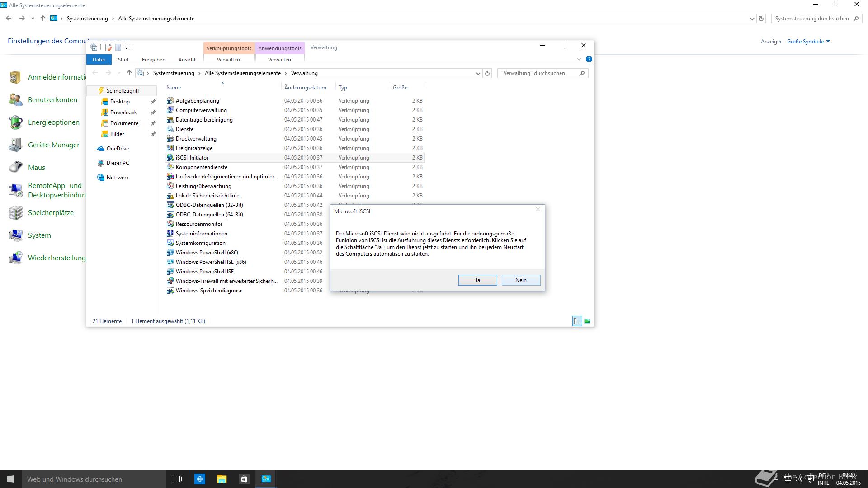Switch to large thumbnails view icon
The image size is (868, 488).
587,321
